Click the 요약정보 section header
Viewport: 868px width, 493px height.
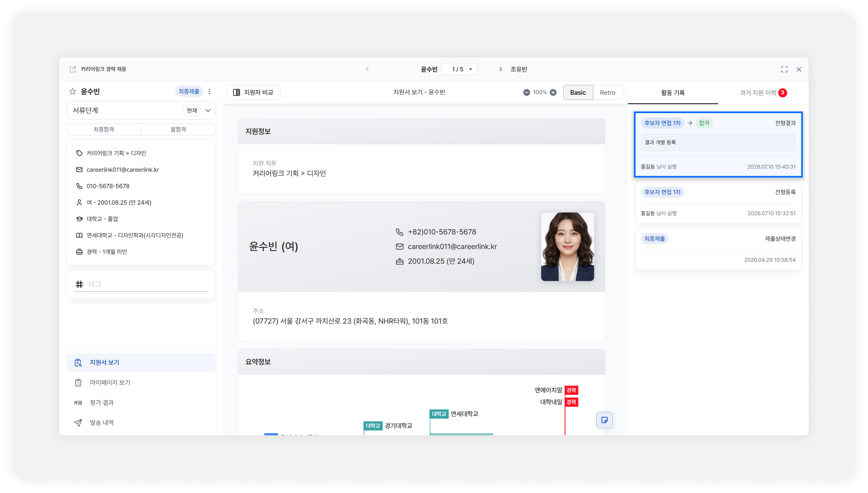pyautogui.click(x=421, y=362)
